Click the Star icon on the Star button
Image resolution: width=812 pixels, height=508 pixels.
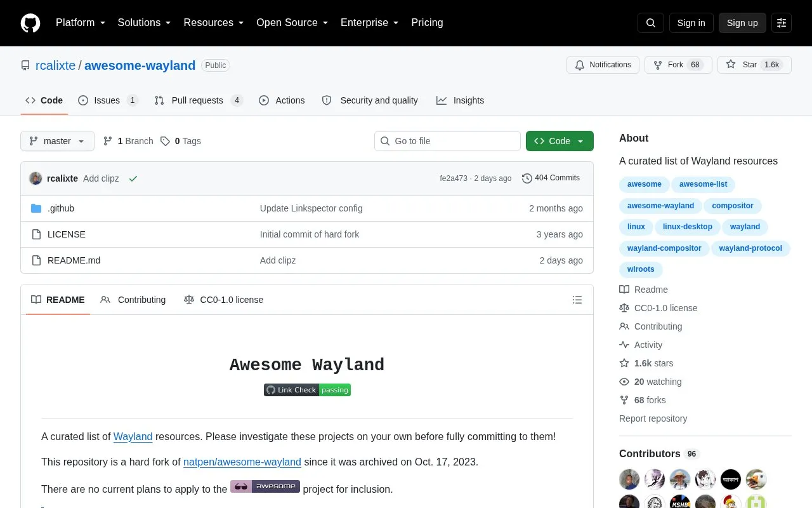pyautogui.click(x=731, y=64)
